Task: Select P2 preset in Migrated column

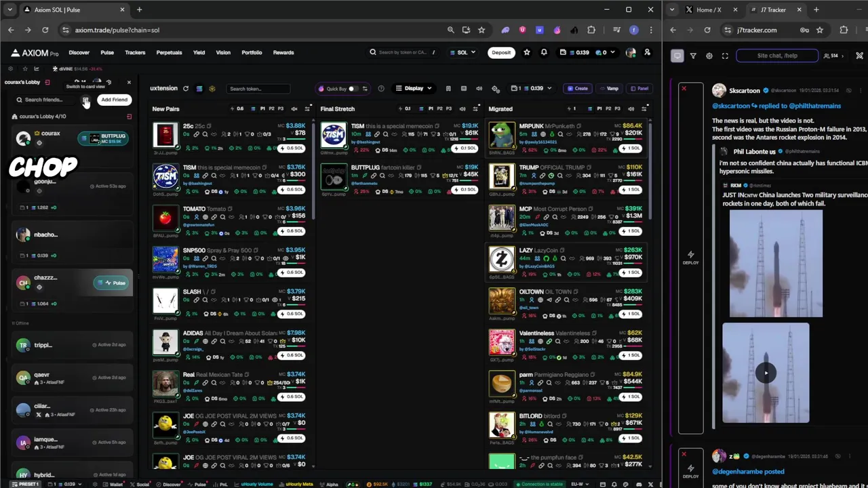Action: [x=608, y=108]
